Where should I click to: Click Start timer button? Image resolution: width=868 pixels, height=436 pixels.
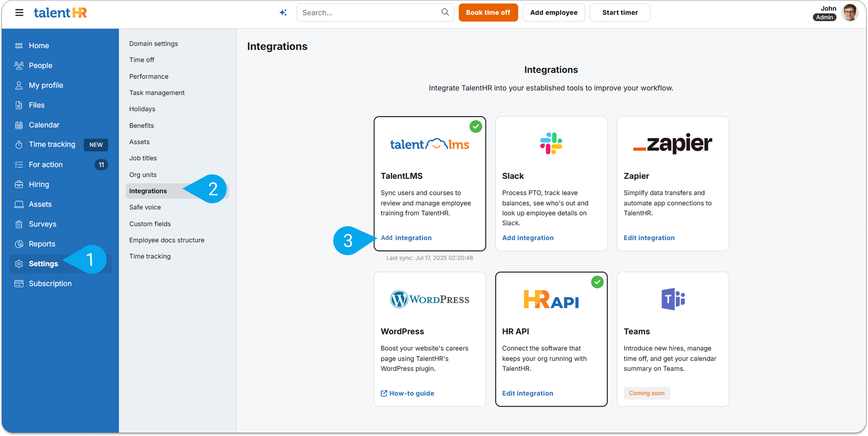[620, 12]
